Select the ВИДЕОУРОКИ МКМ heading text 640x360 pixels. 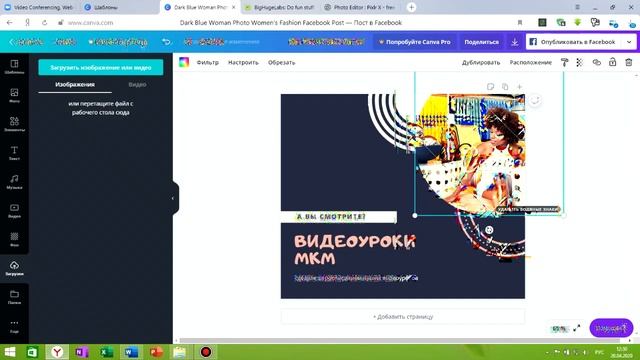coord(355,249)
